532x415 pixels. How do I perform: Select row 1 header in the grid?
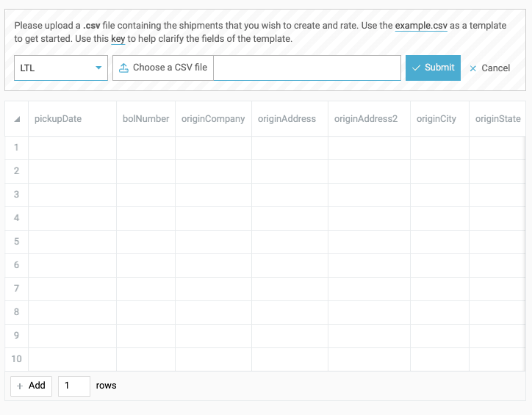[16, 148]
